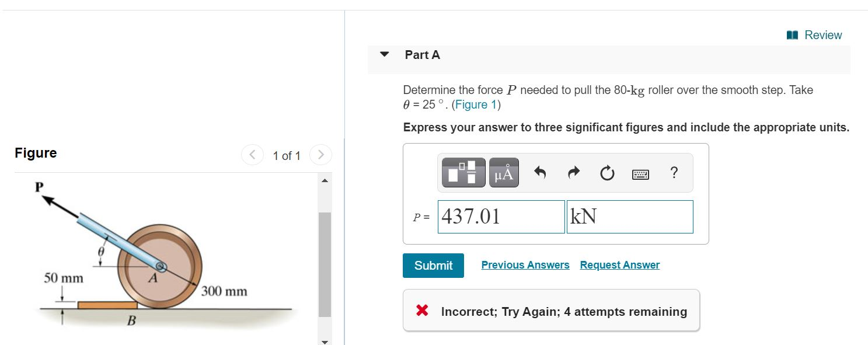Click the P value input field

point(500,217)
